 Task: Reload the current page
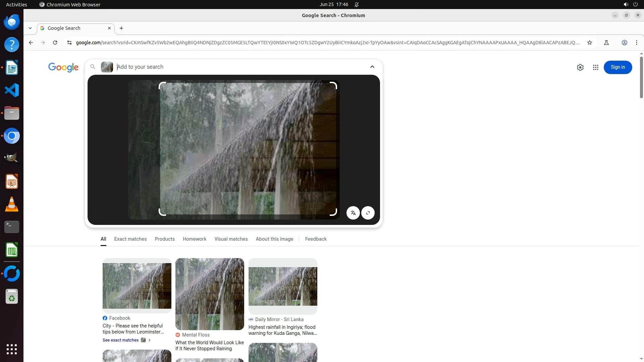(x=55, y=43)
